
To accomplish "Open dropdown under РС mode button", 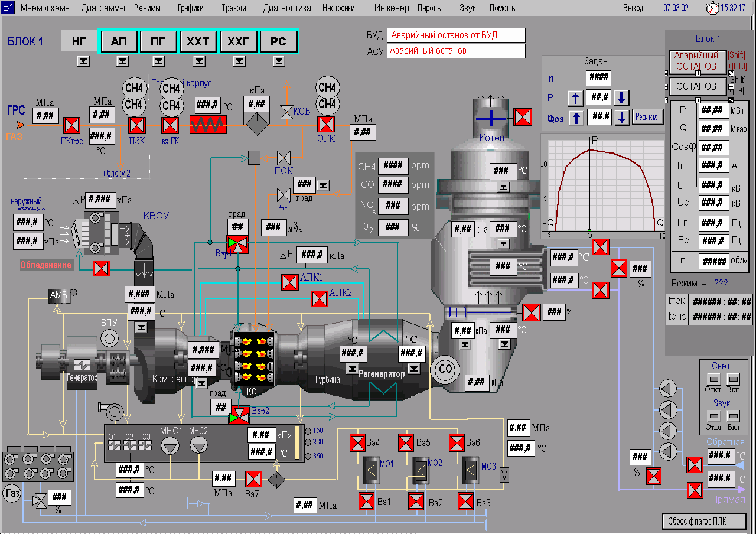I will (278, 60).
